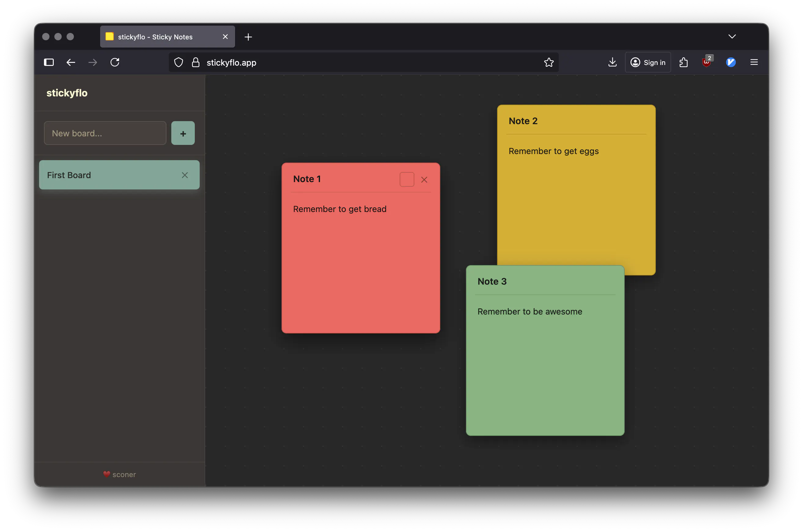This screenshot has height=532, width=803.
Task: Click the 'Remember to get eggs' text
Action: pos(554,151)
